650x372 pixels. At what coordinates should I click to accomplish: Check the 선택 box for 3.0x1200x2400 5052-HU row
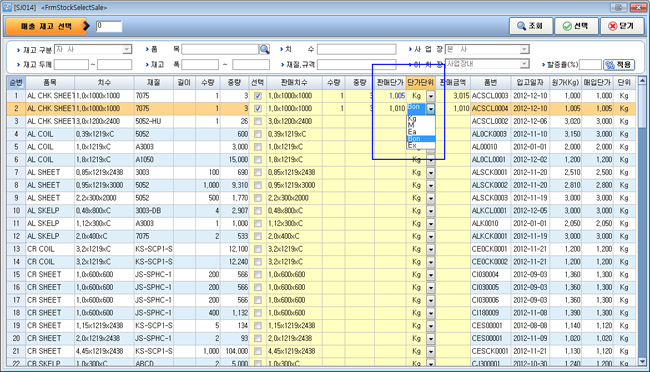coord(258,122)
